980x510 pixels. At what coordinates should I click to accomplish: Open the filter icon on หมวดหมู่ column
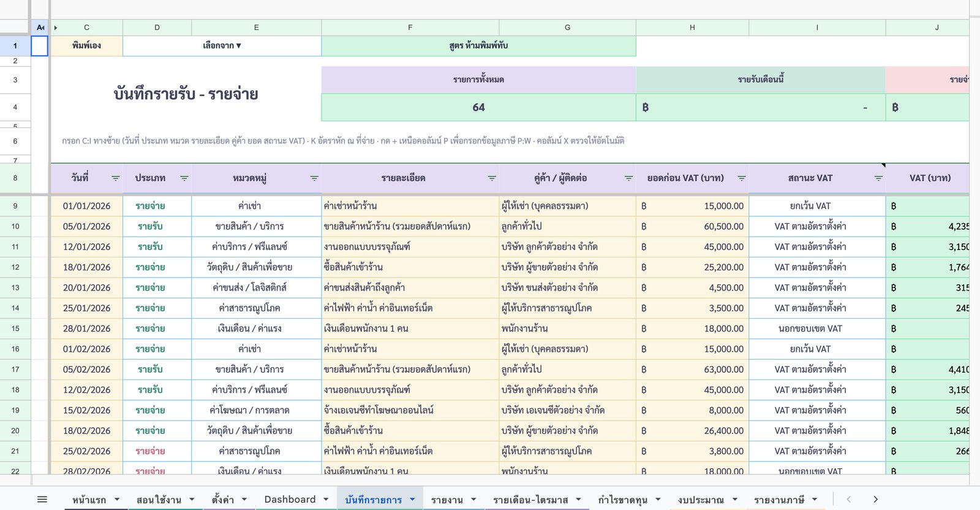pos(314,178)
